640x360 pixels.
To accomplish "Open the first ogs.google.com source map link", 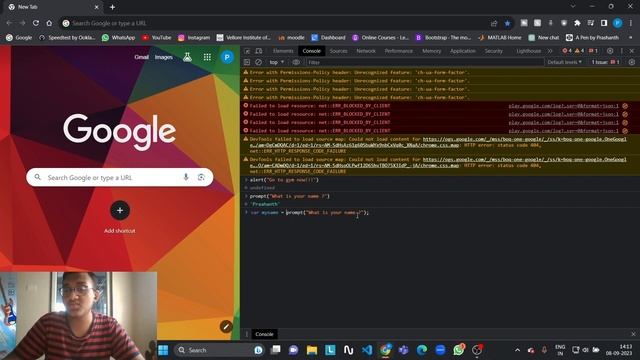I will coord(438,142).
